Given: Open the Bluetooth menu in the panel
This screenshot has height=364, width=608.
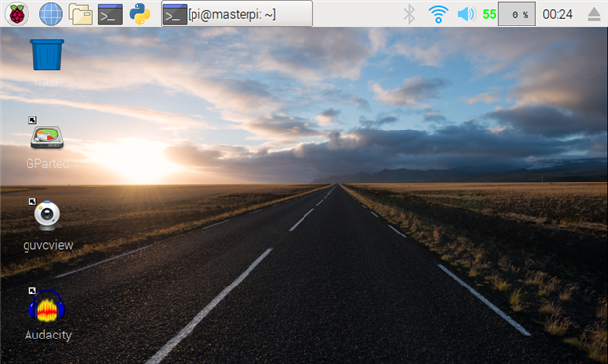Looking at the screenshot, I should pyautogui.click(x=409, y=14).
